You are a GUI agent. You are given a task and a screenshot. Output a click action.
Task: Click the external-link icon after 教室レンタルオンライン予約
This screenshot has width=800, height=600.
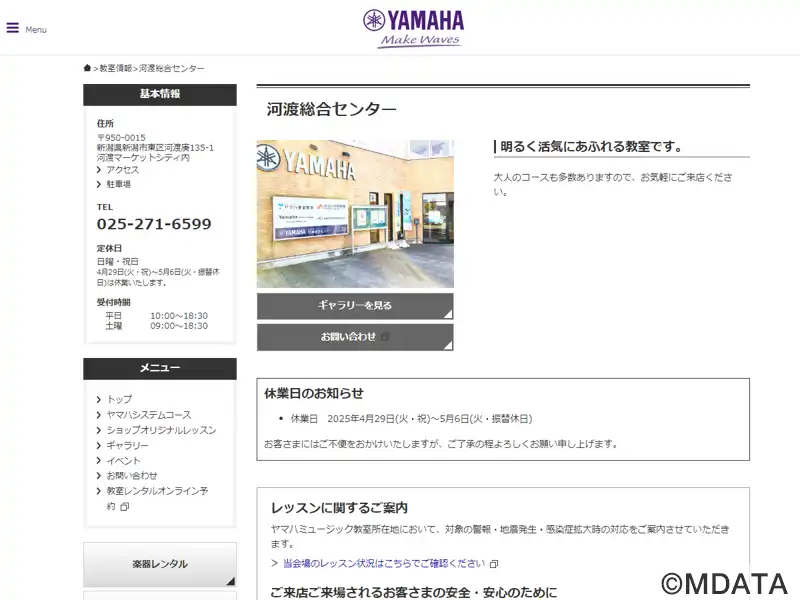point(124,507)
